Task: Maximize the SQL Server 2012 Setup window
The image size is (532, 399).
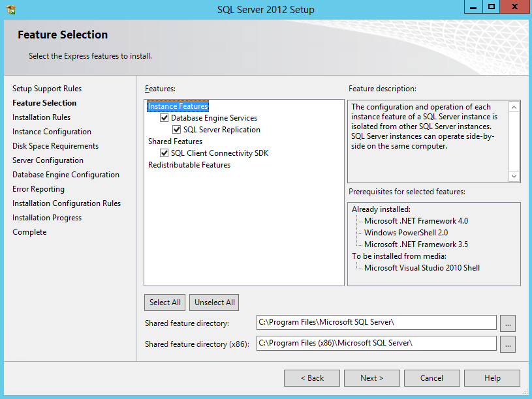Action: 492,7
